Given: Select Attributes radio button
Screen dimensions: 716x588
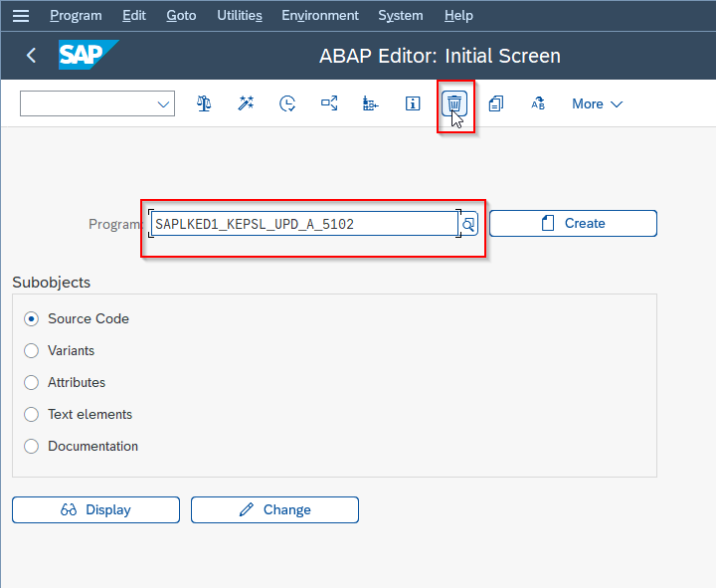Looking at the screenshot, I should tap(31, 382).
